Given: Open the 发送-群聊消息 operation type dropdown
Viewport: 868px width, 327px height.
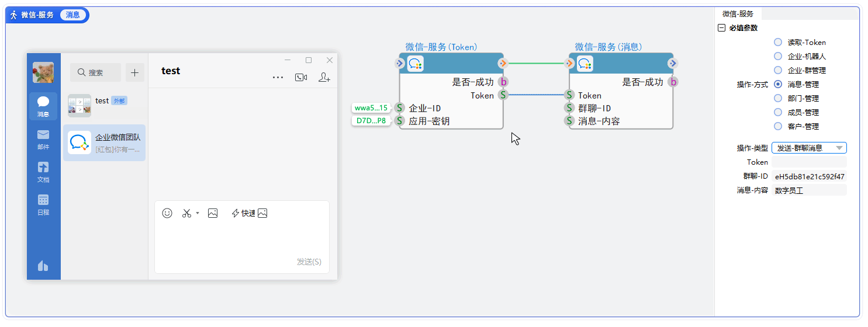Looking at the screenshot, I should tap(809, 148).
